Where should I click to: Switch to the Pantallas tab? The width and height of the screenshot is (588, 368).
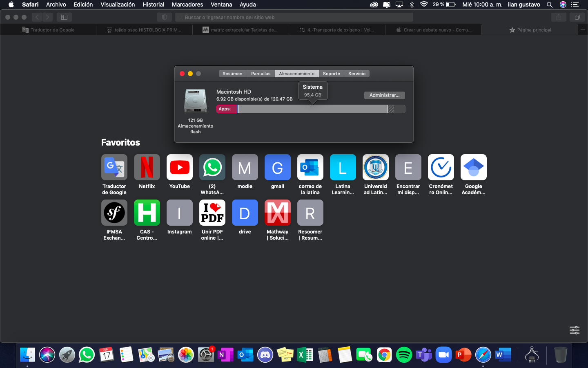click(x=261, y=74)
